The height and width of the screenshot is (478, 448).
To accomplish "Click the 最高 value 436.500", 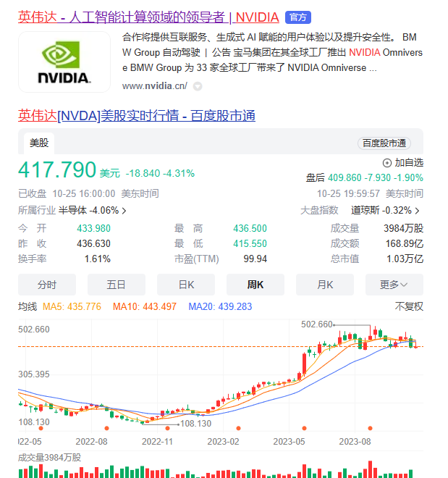I will pos(250,228).
